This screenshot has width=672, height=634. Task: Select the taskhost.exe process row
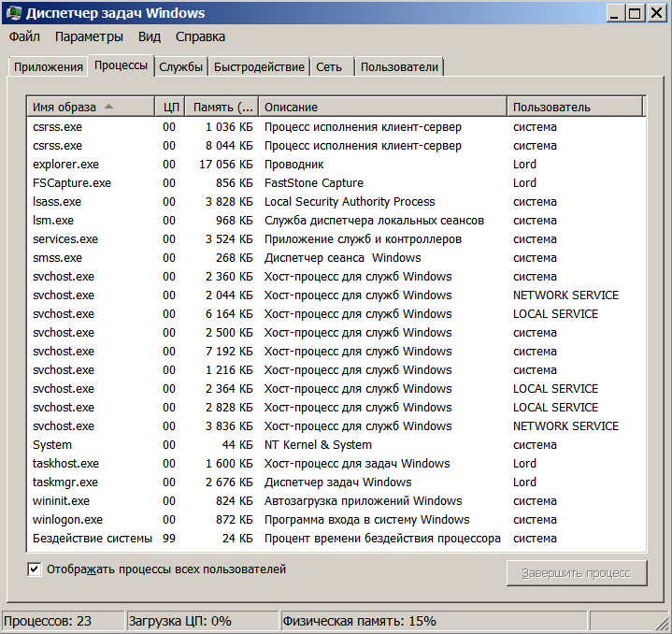coord(336,464)
